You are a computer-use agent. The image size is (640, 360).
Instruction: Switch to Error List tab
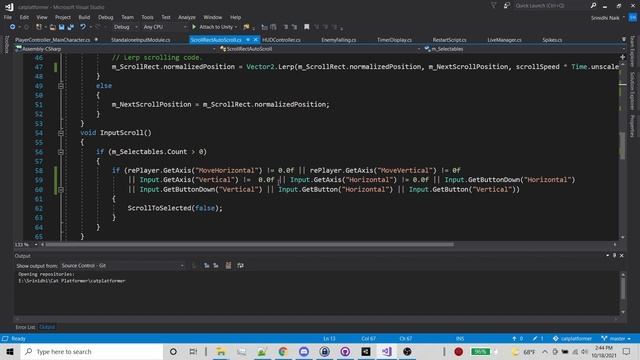point(25,327)
